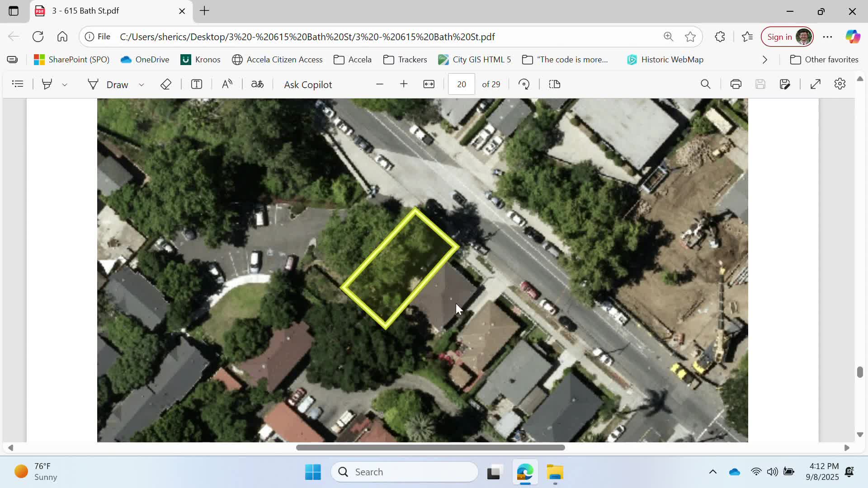Open the table of contents panel
This screenshot has height=488, width=868.
tap(18, 84)
